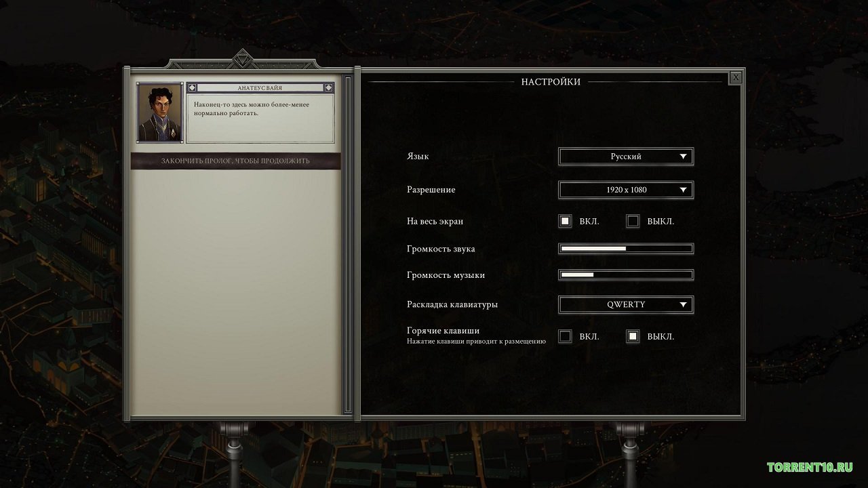This screenshot has height=488, width=868.
Task: Turn off hotkeys with the ВЫКЛ. checkbox
Action: 633,336
